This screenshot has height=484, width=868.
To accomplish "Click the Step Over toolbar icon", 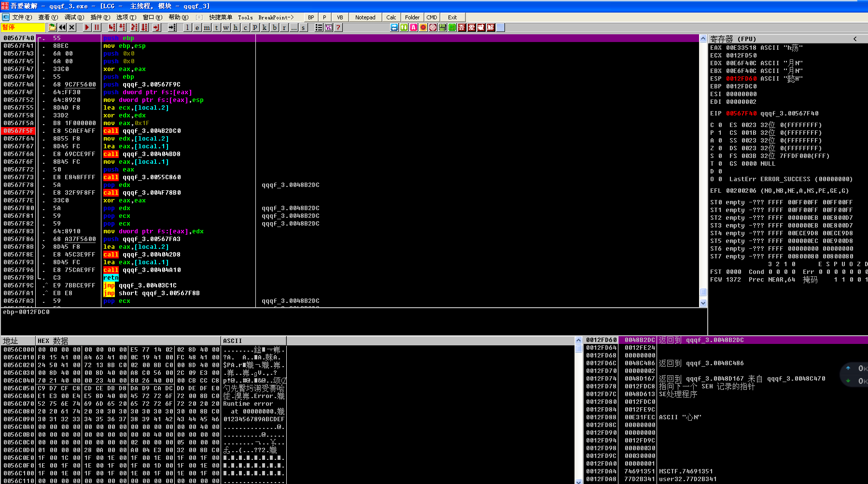I will point(123,28).
